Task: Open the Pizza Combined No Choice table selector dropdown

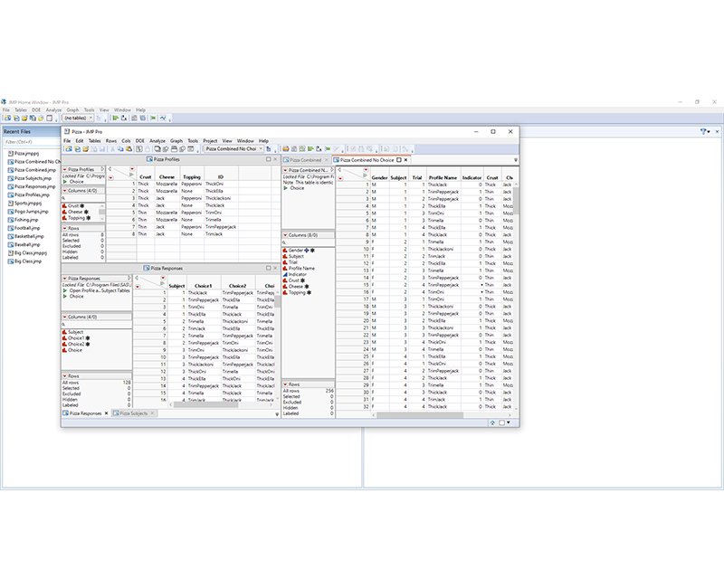Action: pyautogui.click(x=262, y=151)
